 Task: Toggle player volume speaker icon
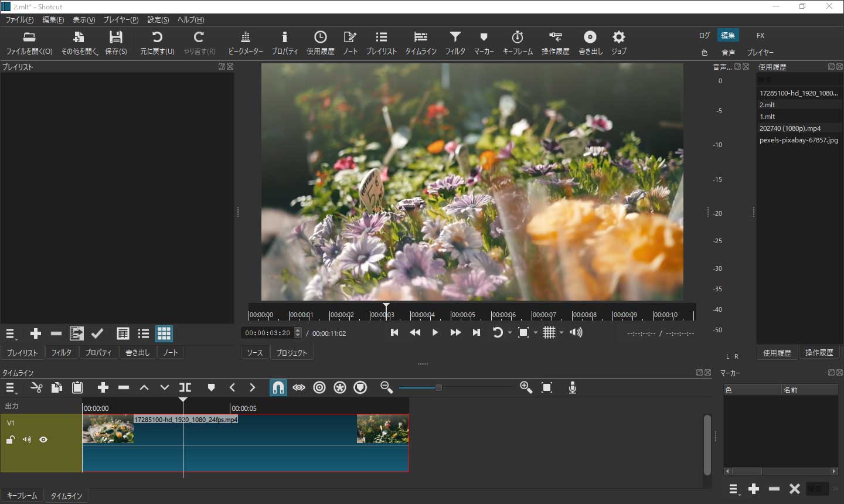point(576,332)
